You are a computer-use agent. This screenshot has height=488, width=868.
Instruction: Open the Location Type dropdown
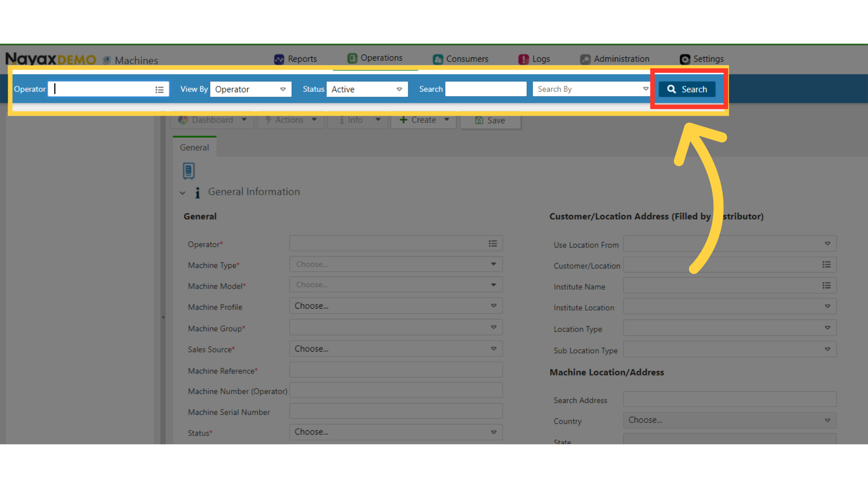point(730,328)
